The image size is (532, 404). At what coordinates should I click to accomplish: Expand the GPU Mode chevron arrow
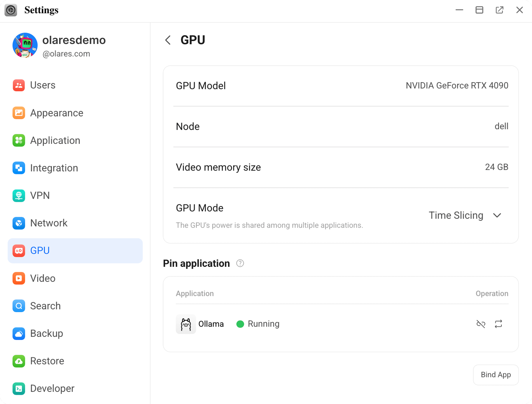(497, 215)
